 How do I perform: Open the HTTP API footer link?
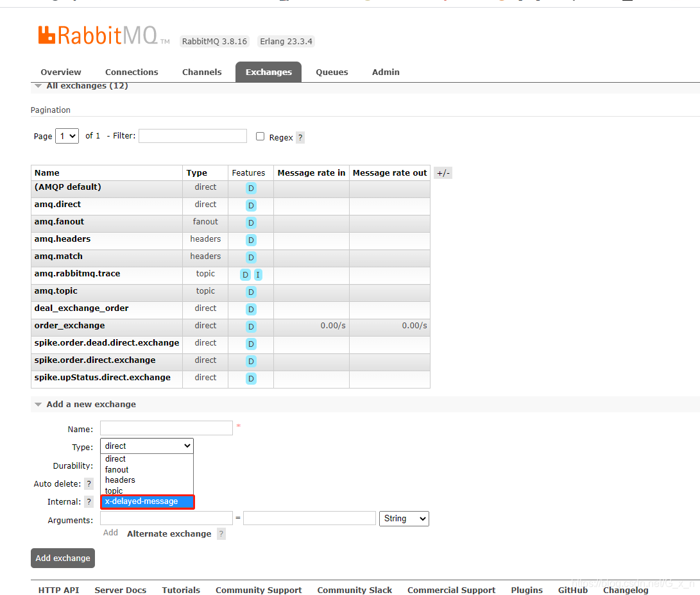(x=58, y=590)
